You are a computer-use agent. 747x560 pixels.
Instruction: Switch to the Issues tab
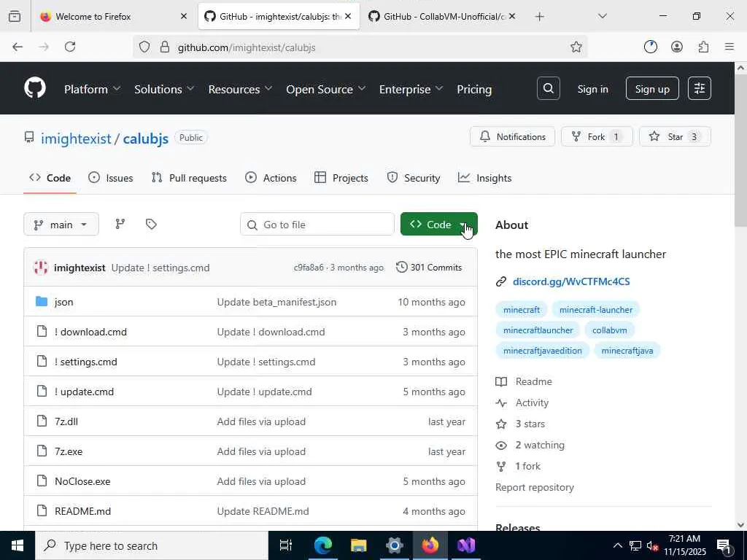(111, 178)
